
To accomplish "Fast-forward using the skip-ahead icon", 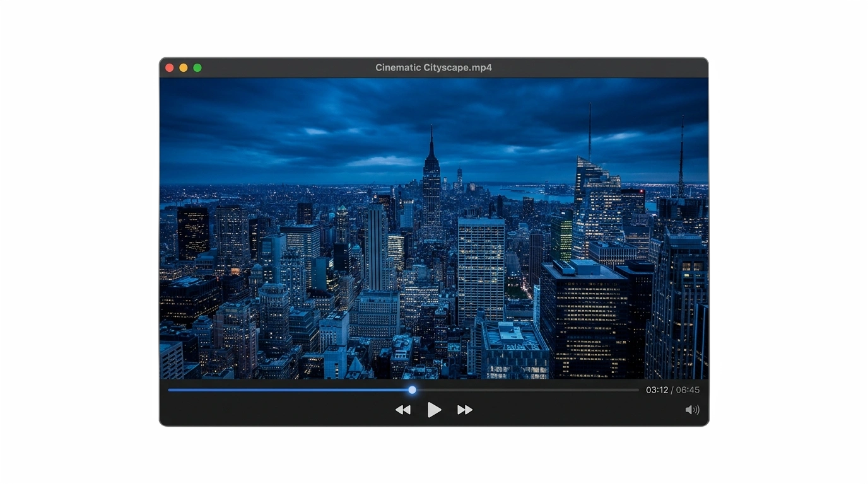I will pyautogui.click(x=465, y=410).
